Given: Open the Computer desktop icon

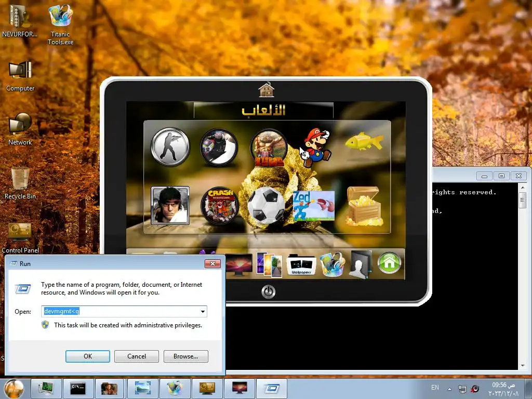Looking at the screenshot, I should (20, 76).
